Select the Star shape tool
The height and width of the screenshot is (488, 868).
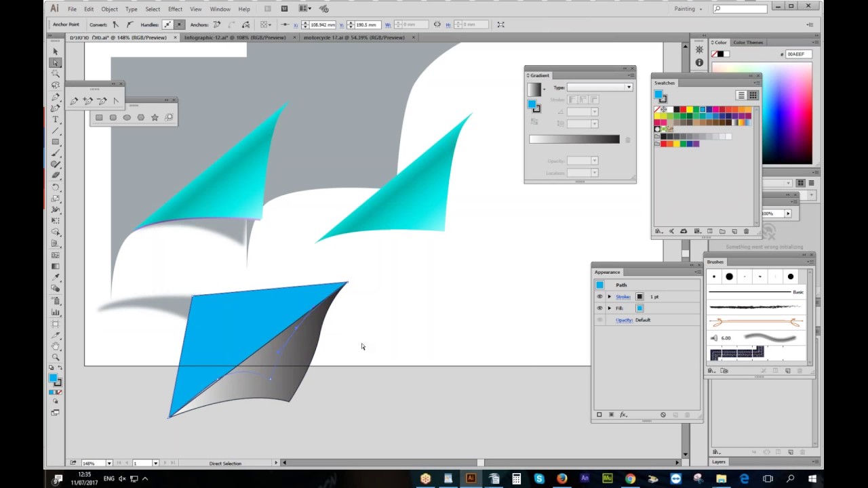point(155,117)
